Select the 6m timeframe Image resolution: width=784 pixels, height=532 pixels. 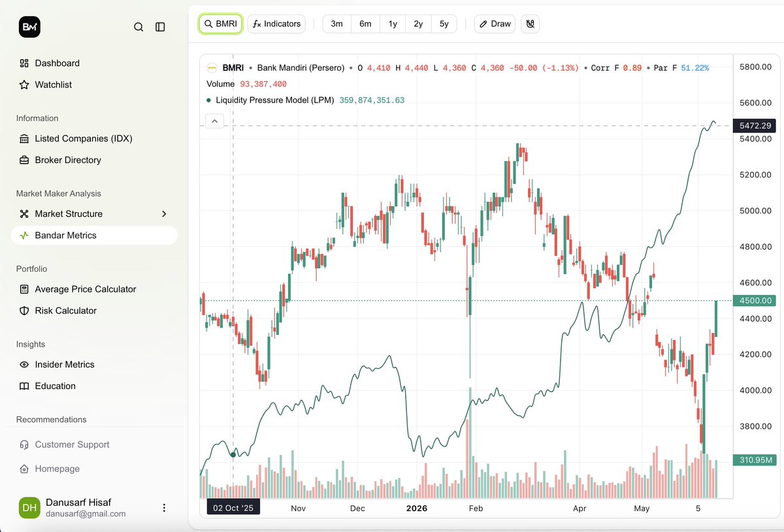pos(365,23)
